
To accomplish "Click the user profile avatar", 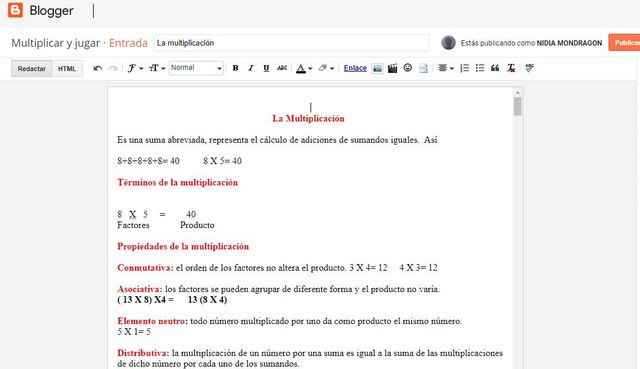I will (448, 42).
